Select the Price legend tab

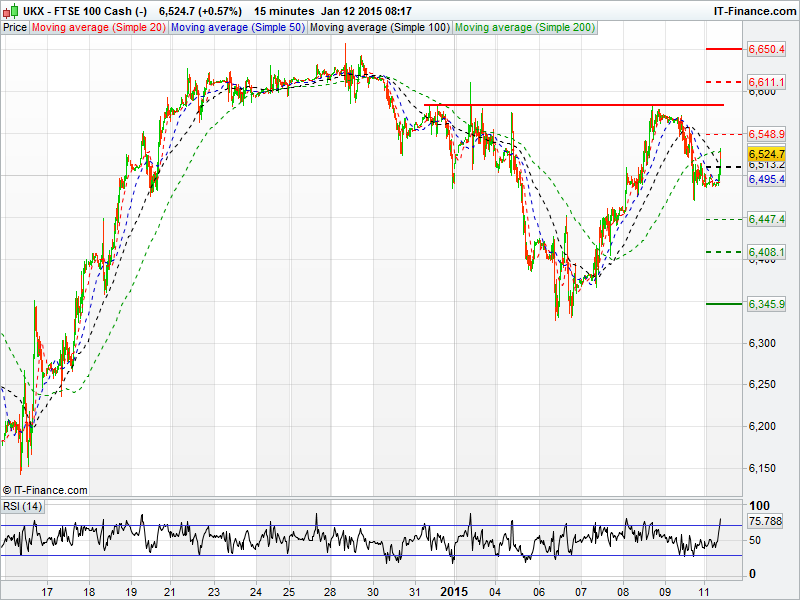(15, 28)
